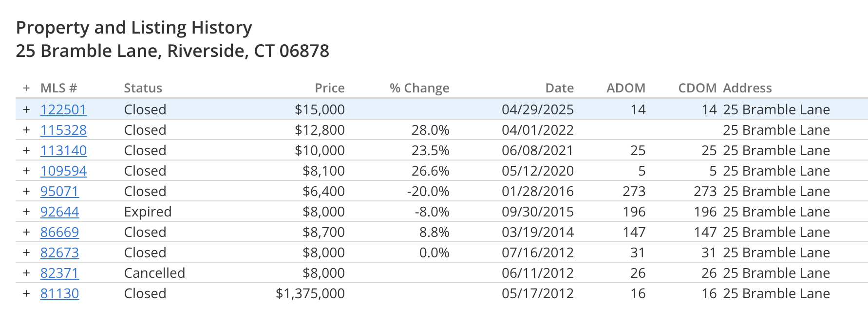
Task: Open MLS listing 92644 link
Action: (x=59, y=212)
